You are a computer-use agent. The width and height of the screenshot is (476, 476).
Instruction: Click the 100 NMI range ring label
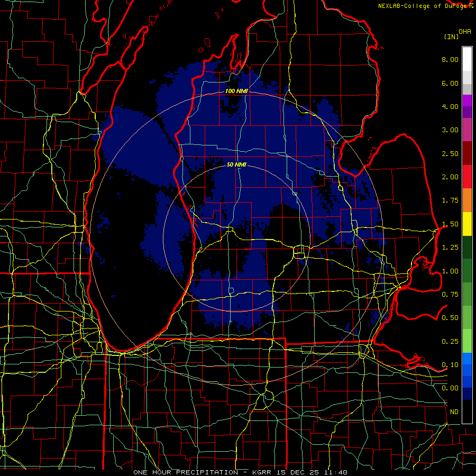pos(236,91)
